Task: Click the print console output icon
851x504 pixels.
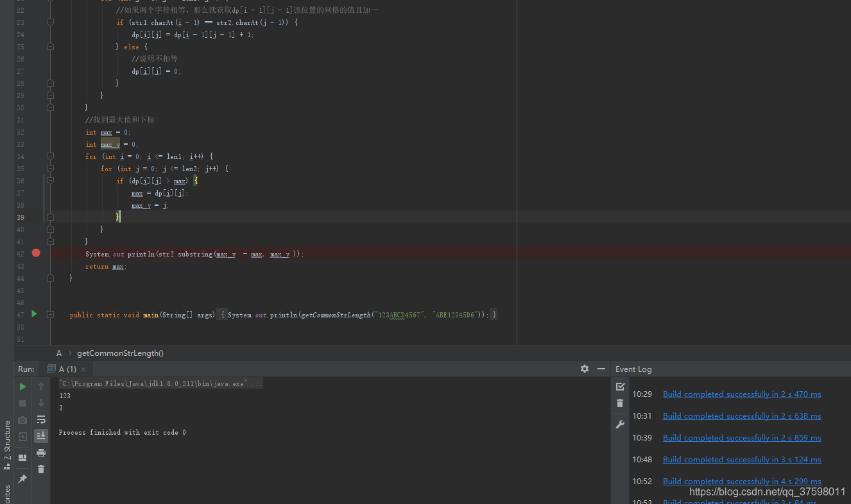Action: pos(41,453)
